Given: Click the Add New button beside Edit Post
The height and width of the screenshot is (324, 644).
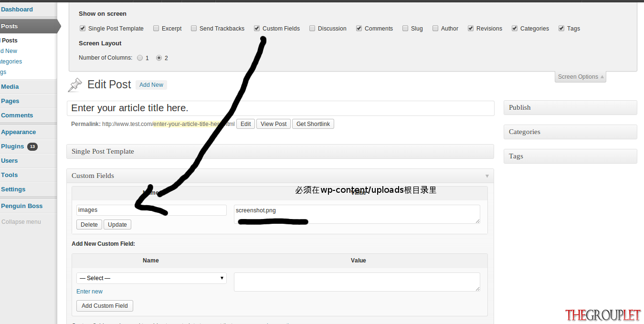Looking at the screenshot, I should [x=151, y=85].
